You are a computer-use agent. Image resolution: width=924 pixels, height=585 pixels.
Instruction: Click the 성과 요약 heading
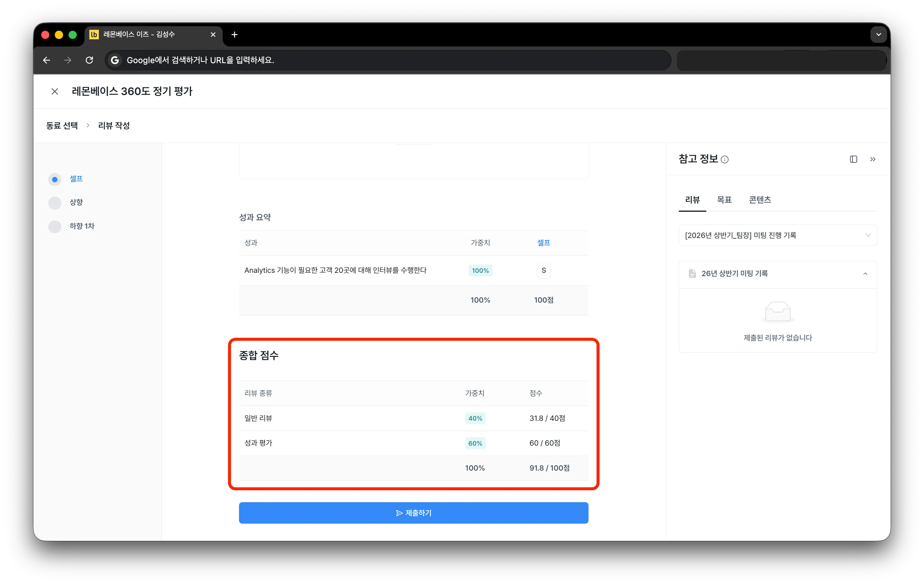(x=255, y=217)
